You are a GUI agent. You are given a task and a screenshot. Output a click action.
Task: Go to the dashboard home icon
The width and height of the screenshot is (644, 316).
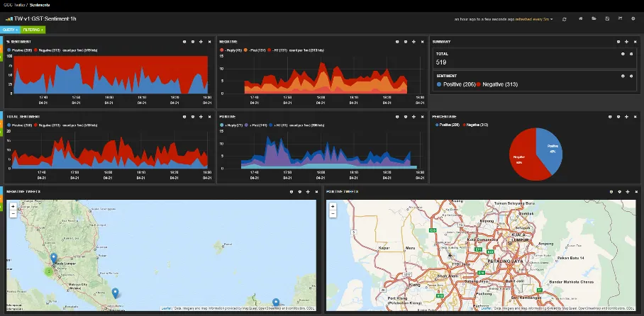click(x=581, y=19)
